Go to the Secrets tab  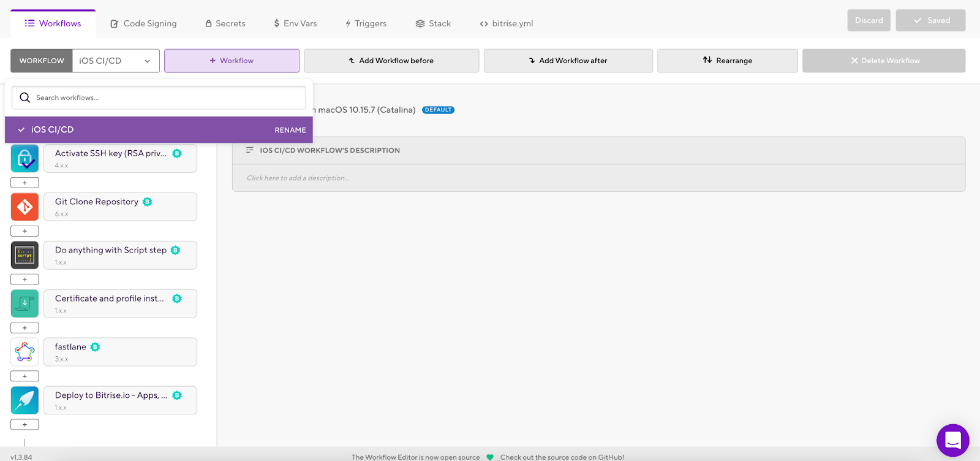click(225, 23)
